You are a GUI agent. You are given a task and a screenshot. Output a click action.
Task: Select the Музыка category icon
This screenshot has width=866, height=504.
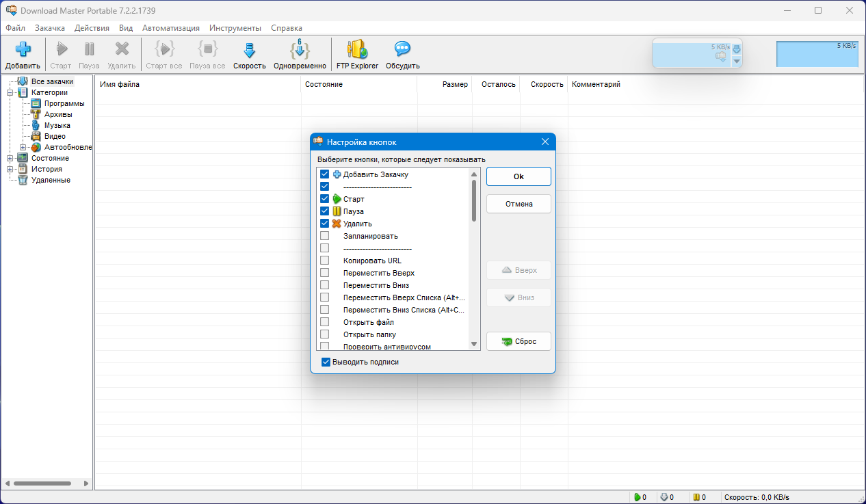pos(36,125)
